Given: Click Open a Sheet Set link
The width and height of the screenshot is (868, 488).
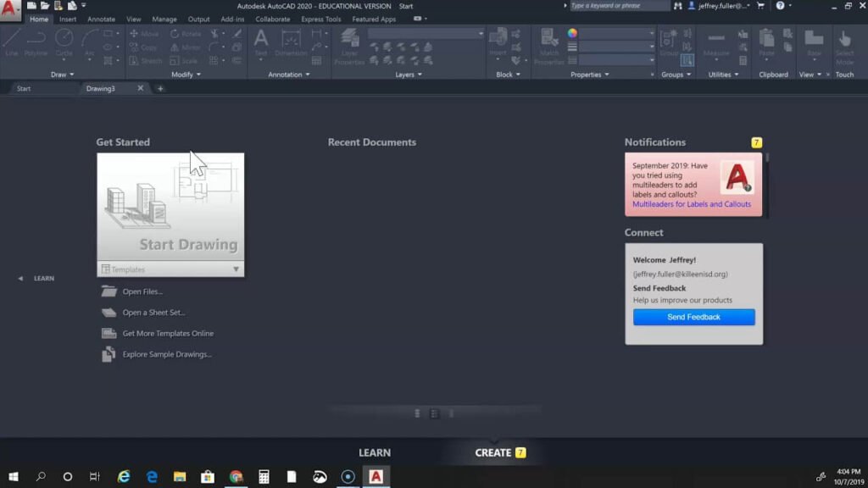Looking at the screenshot, I should pos(154,312).
